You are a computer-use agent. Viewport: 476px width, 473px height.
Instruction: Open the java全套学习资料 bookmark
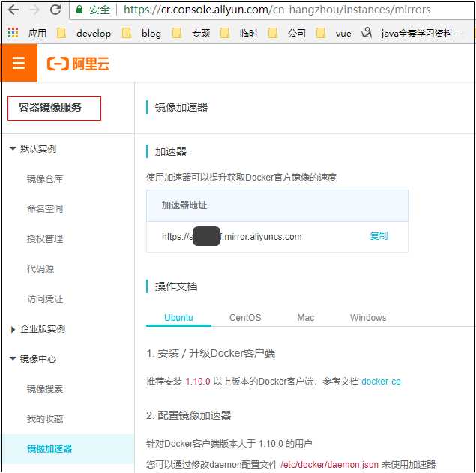(x=410, y=33)
